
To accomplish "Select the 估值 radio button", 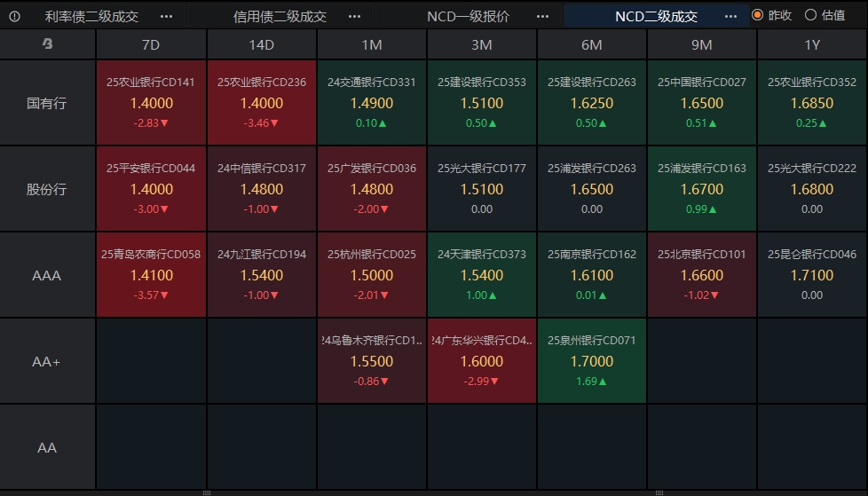I will click(x=810, y=15).
